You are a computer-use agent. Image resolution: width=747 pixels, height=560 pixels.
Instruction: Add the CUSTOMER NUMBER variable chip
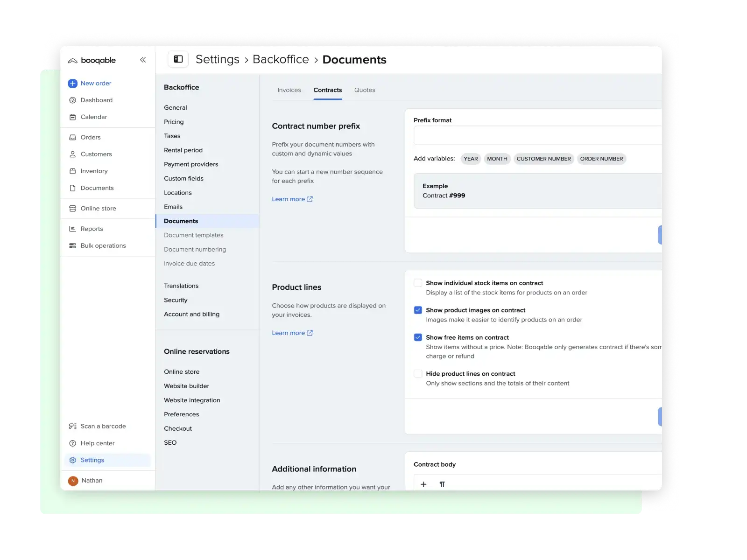(x=543, y=159)
